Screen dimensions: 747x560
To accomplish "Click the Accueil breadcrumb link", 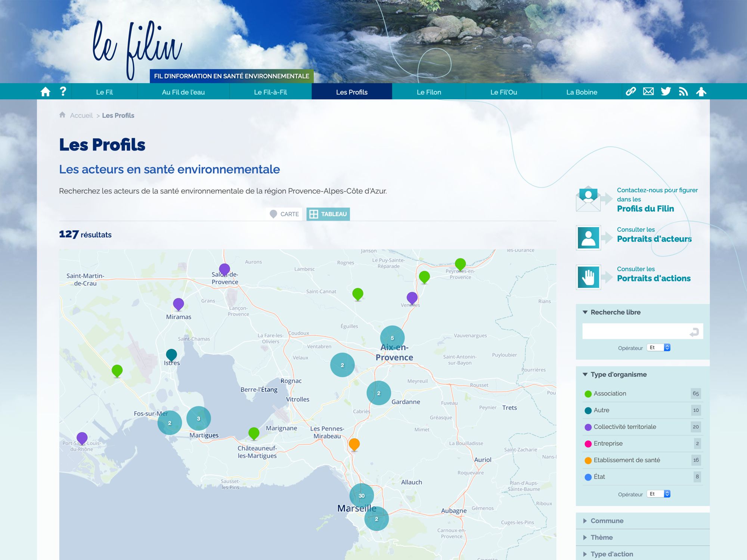I will (81, 115).
